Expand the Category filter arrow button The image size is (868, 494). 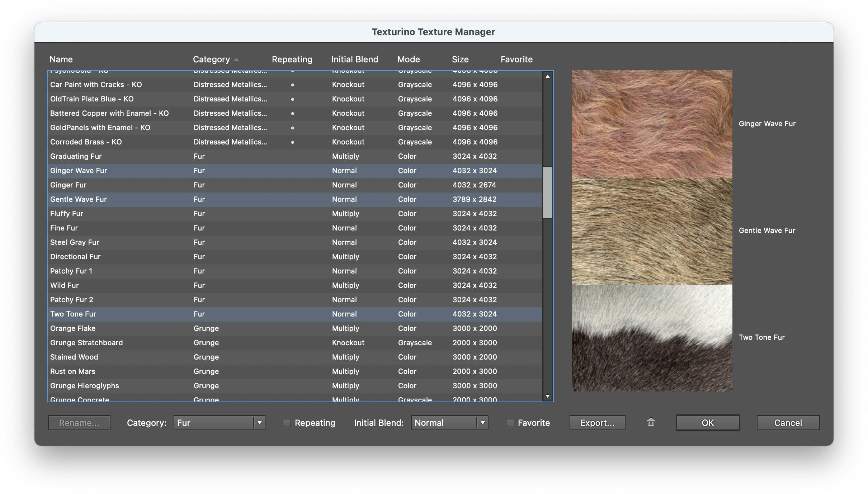coord(259,423)
